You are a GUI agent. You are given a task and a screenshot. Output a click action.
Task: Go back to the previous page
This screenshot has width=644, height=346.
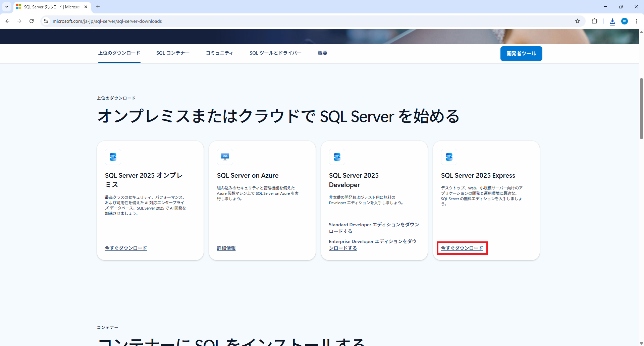pyautogui.click(x=7, y=21)
